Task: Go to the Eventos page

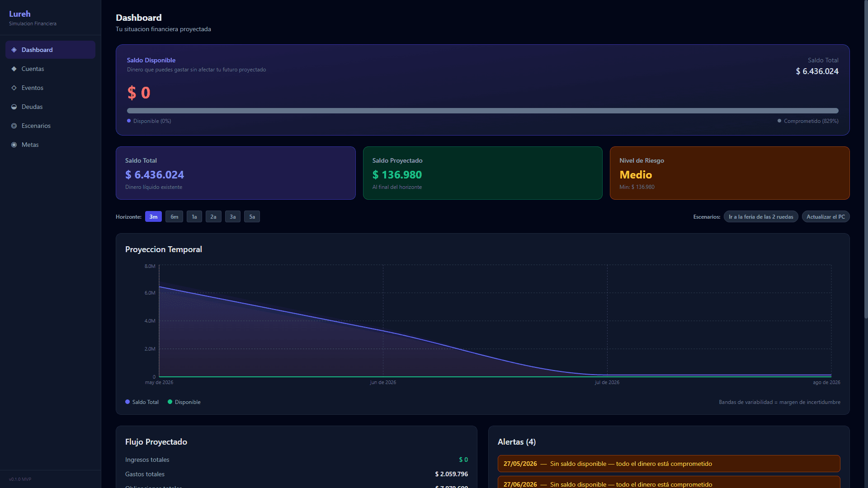Action: 50,88
